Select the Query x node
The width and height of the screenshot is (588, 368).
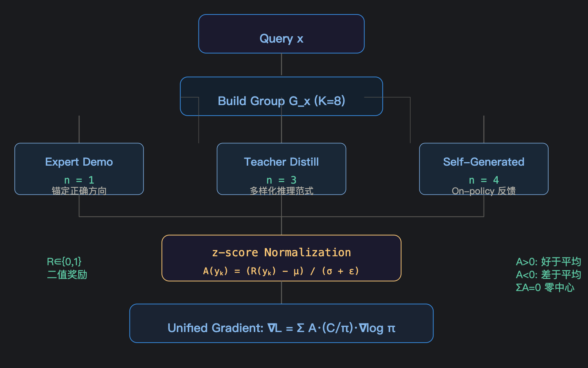(x=281, y=34)
